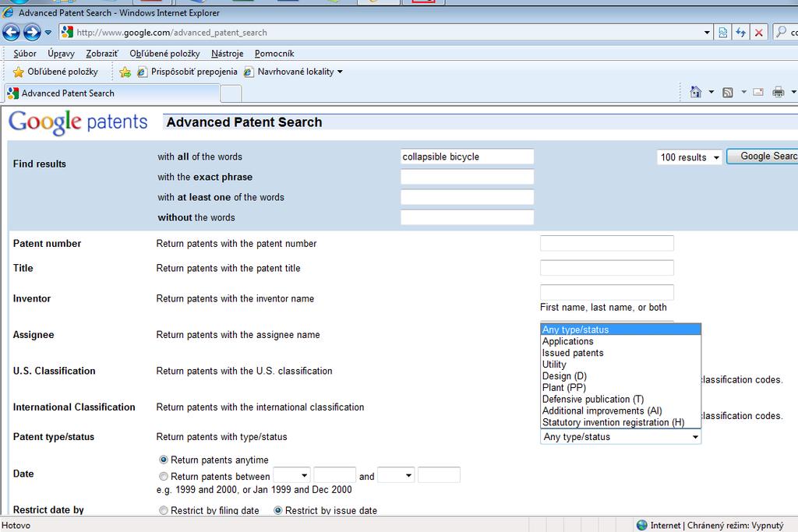Open the 100 results dropdown

[x=689, y=157]
